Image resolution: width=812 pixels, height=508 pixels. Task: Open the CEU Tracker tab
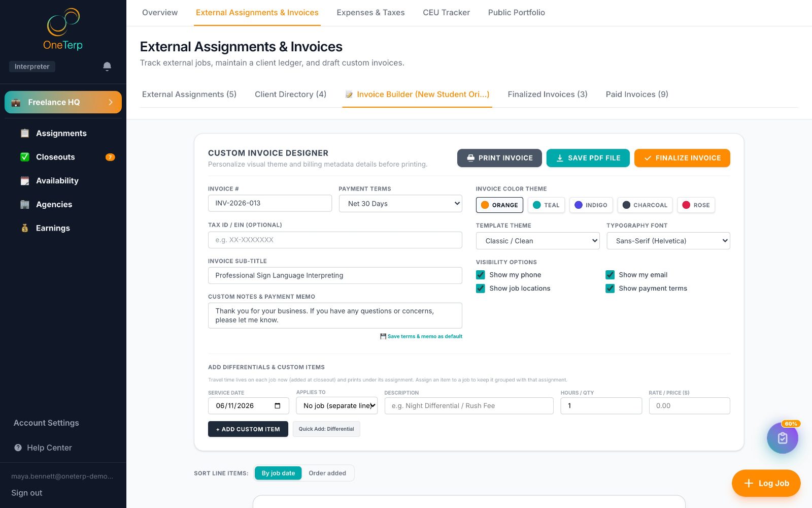[x=446, y=13]
